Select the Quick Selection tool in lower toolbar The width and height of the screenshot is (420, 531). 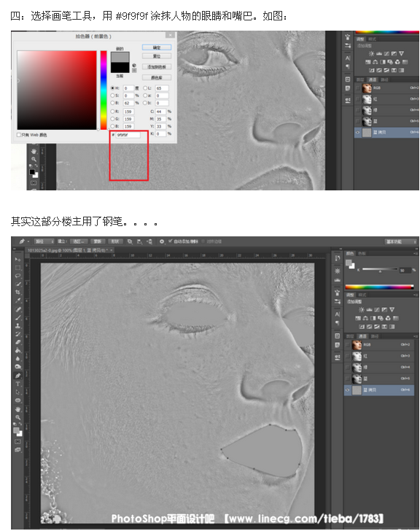(x=17, y=284)
